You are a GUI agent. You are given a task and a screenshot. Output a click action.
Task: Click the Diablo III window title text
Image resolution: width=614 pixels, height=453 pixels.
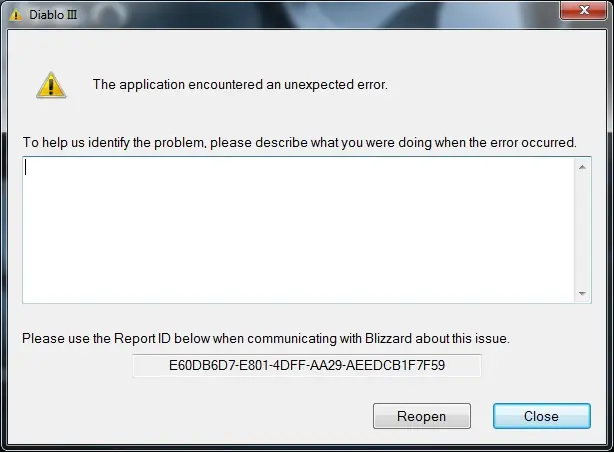tap(53, 15)
